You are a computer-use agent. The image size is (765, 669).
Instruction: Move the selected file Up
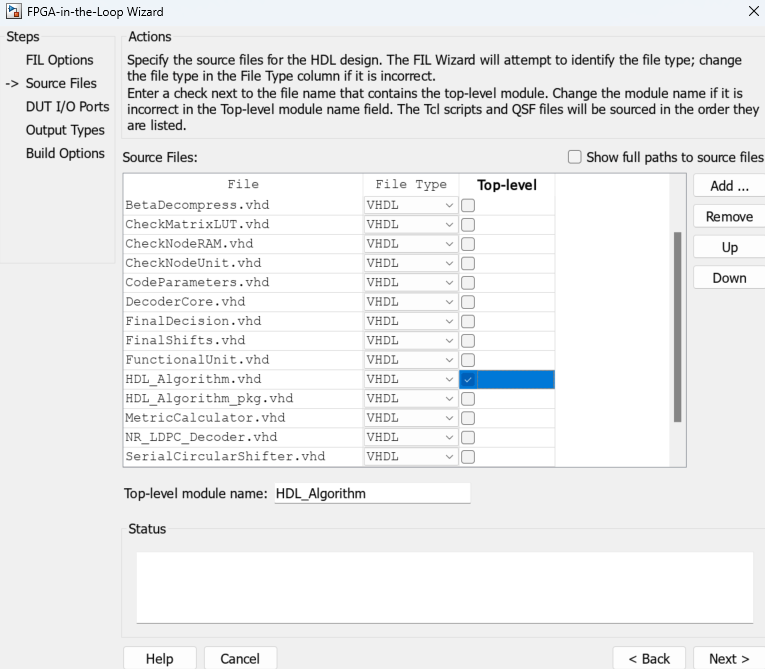(x=729, y=247)
